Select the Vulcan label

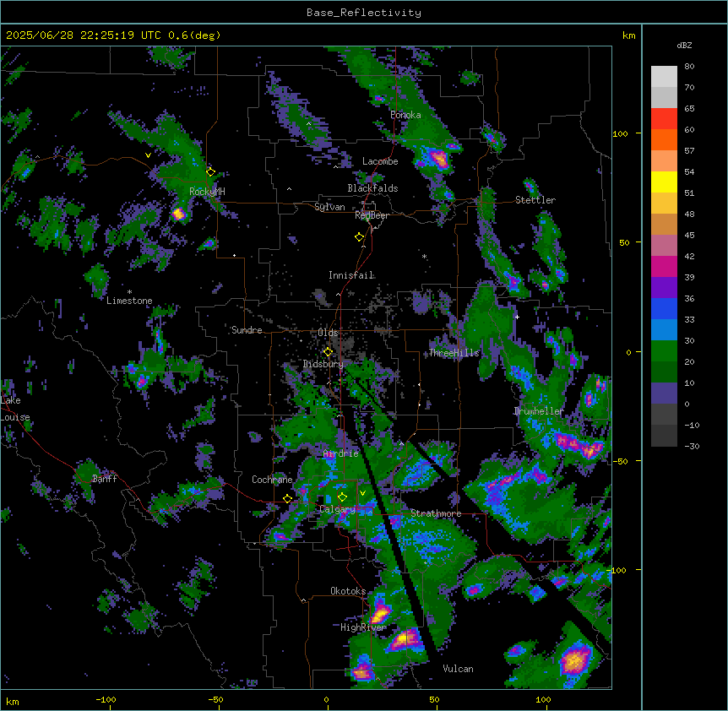[459, 669]
